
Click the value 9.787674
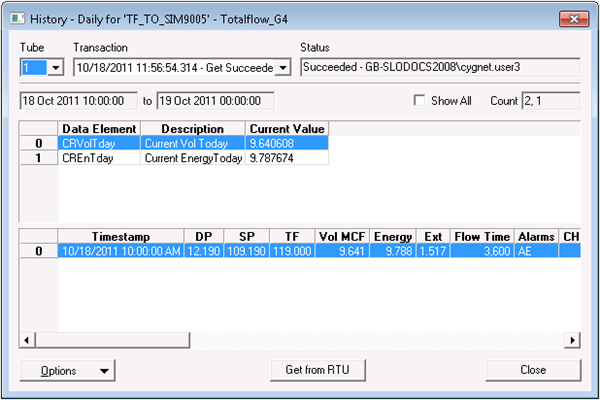point(287,158)
